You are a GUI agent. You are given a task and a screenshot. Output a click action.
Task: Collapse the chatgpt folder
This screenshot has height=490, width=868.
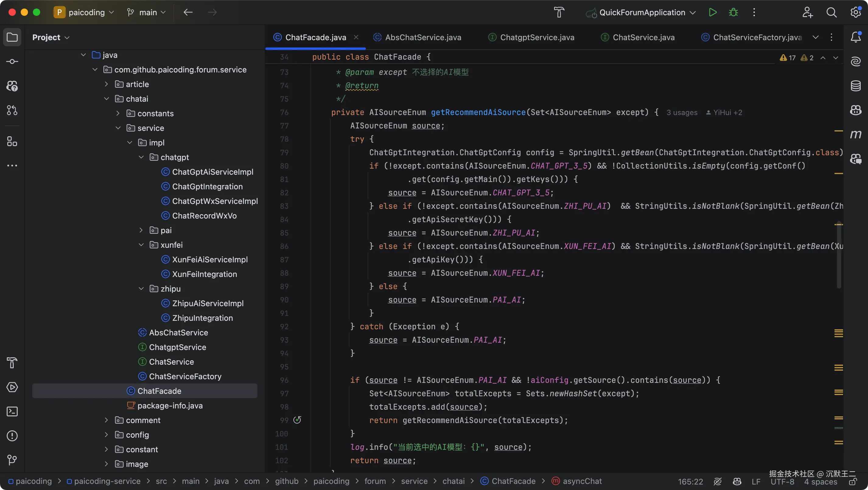click(x=141, y=157)
